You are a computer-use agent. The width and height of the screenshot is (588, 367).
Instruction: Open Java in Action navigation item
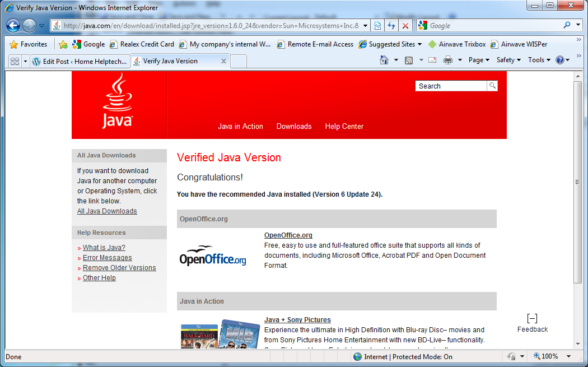(x=240, y=127)
